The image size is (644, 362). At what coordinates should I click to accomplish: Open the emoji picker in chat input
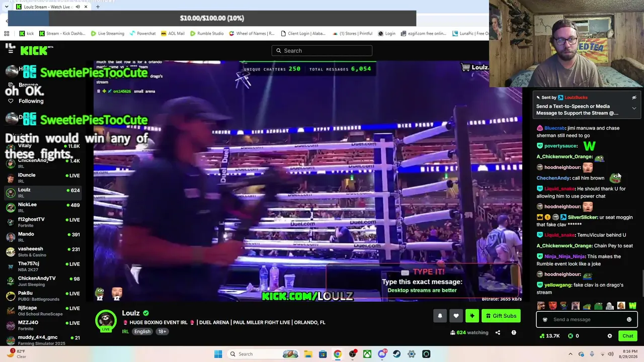629,319
